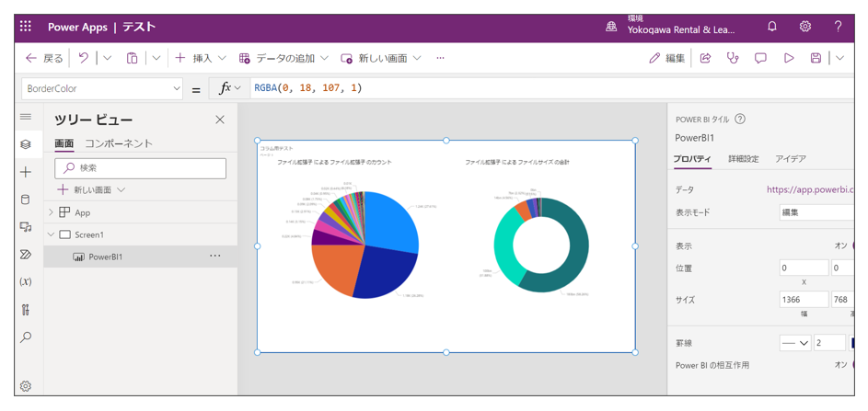Open the border style dropdown
This screenshot has height=411, width=868.
pyautogui.click(x=795, y=343)
